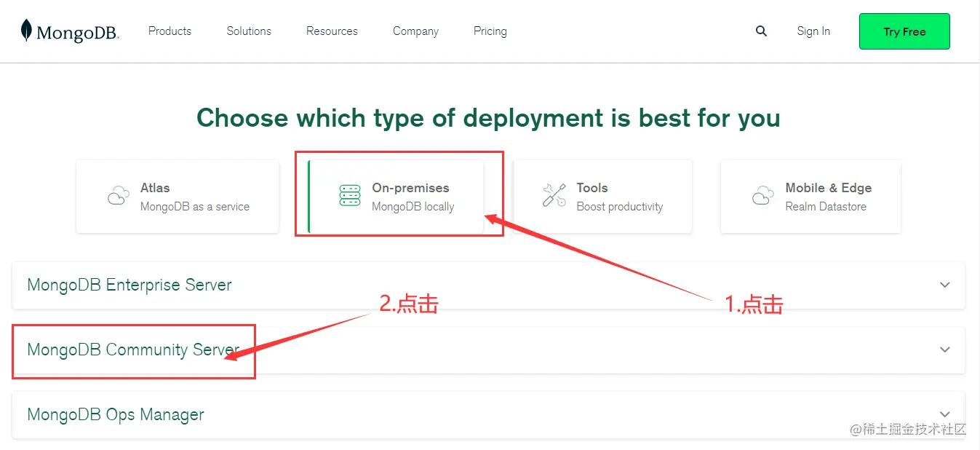Open the Company menu
This screenshot has width=980, height=450.
pyautogui.click(x=415, y=31)
